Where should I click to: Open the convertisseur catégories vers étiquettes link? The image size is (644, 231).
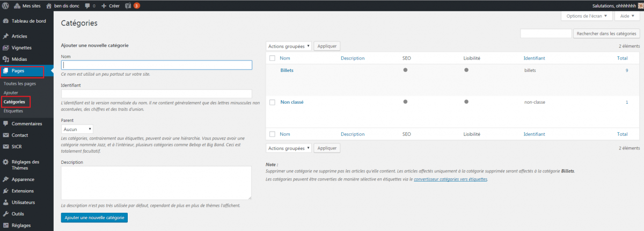[x=450, y=179]
